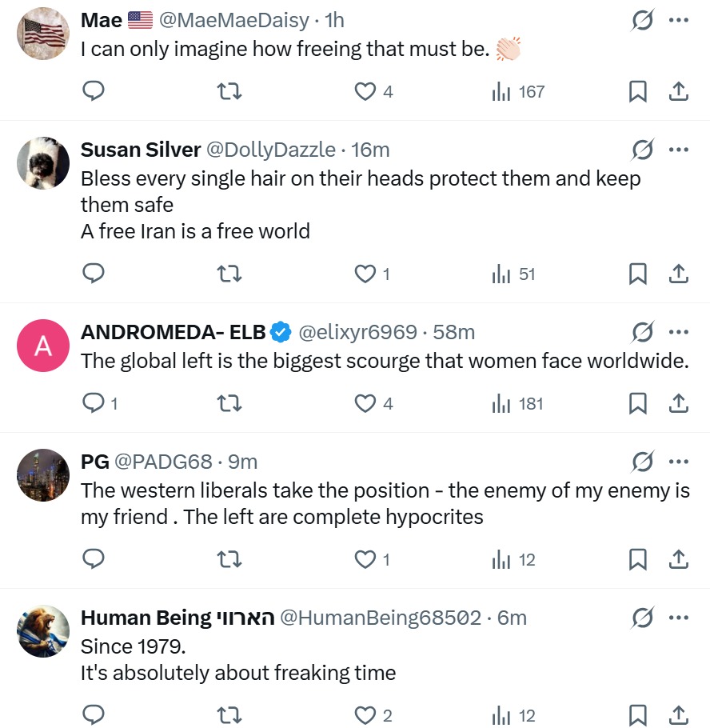Open Human Being's tweet text
The width and height of the screenshot is (710, 728).
pos(238,658)
